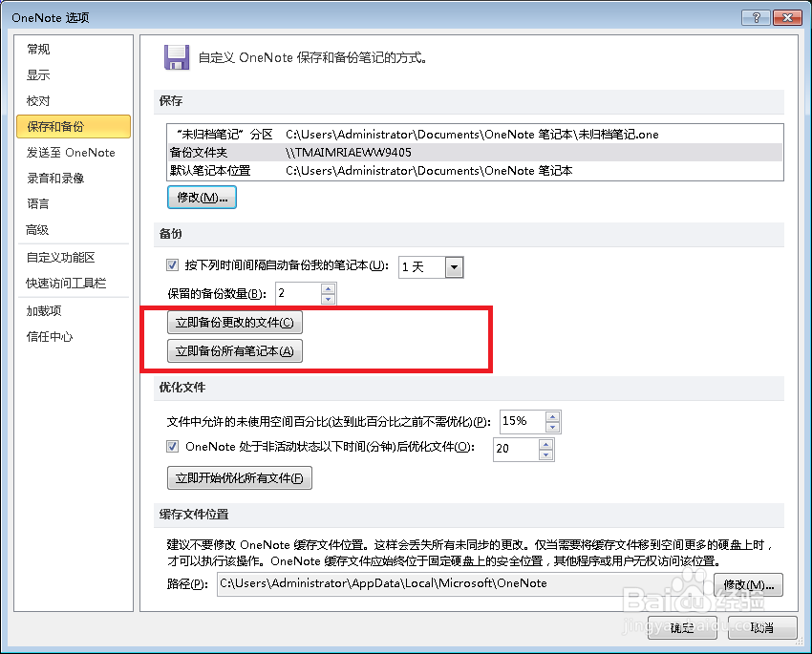Click 修改(M) next to cache path
Screen dimensions: 812x654
[x=748, y=584]
